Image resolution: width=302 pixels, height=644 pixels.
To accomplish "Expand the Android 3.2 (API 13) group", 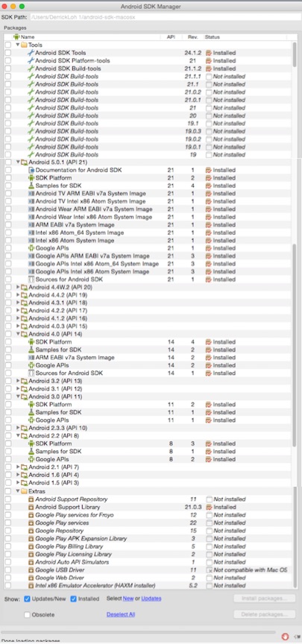I will (x=18, y=381).
